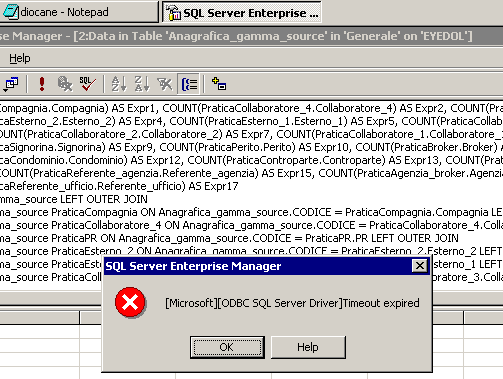
Task: Verify SQL using the SQL checkmark icon
Action: [87, 84]
